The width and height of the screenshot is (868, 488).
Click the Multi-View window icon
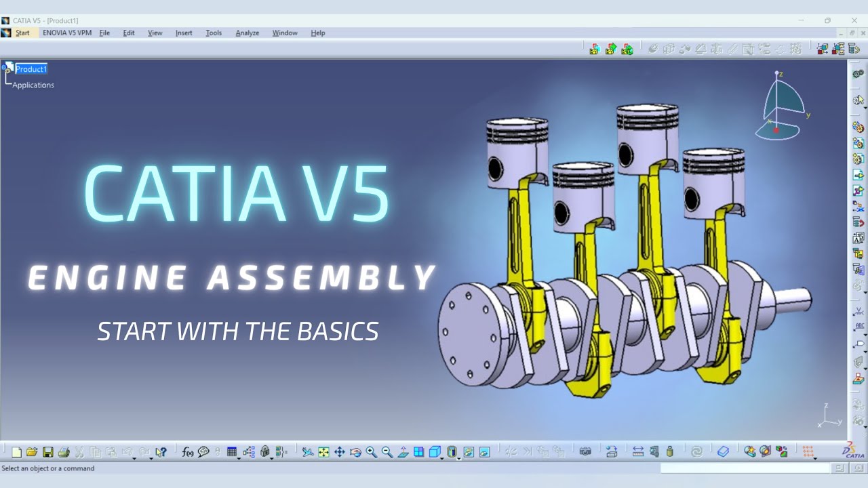[418, 452]
